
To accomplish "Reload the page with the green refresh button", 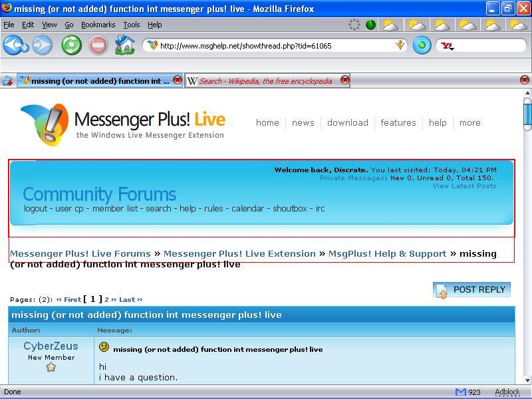I will click(71, 45).
